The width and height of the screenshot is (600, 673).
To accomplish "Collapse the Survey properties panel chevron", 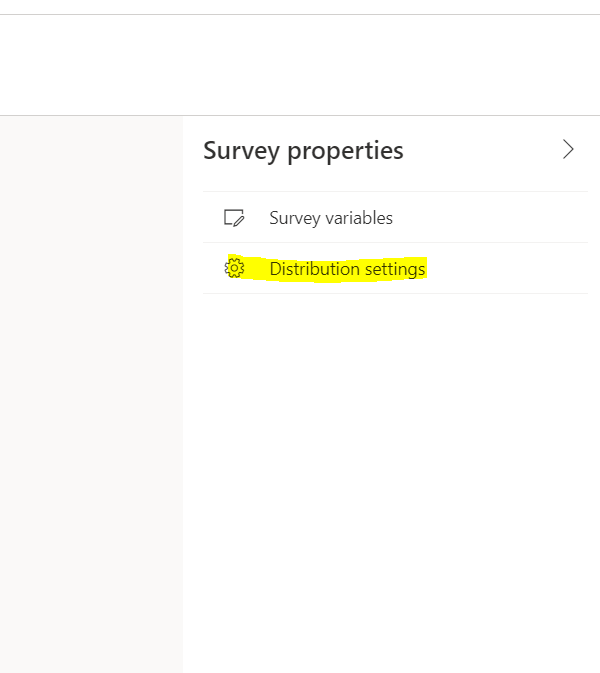I will pyautogui.click(x=568, y=150).
